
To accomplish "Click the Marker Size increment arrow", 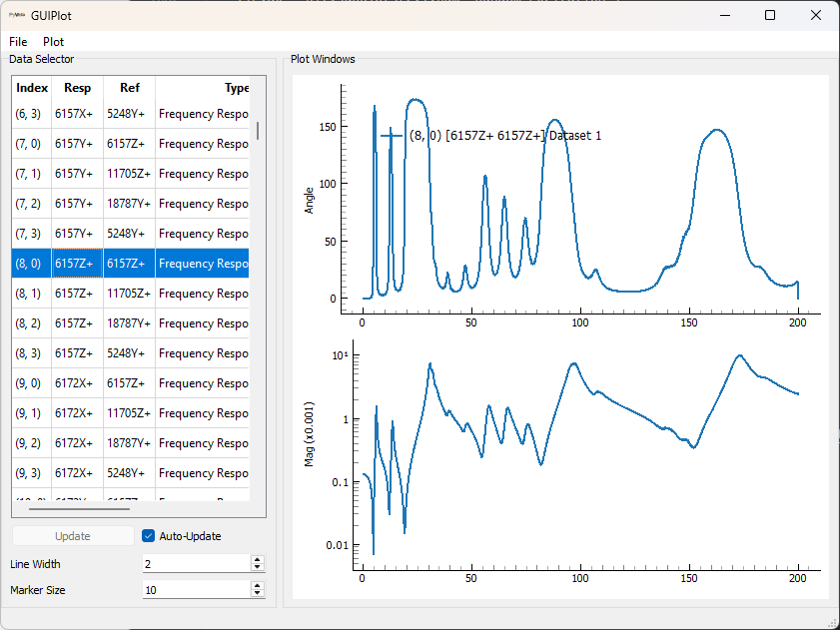I will [258, 585].
